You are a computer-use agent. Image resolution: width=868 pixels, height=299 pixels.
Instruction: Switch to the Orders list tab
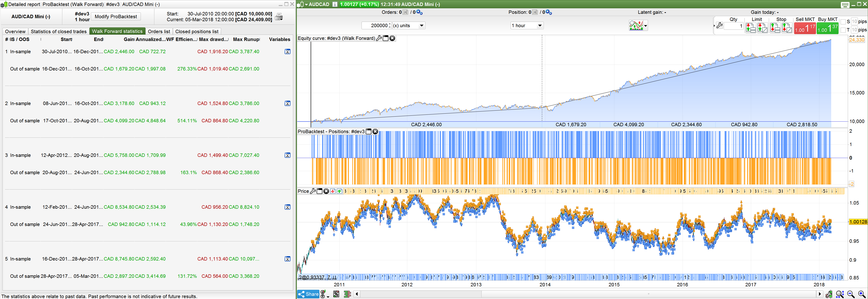(159, 31)
